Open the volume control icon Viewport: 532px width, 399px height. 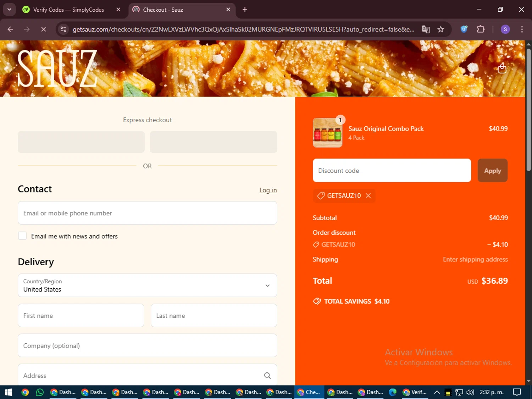click(x=470, y=392)
